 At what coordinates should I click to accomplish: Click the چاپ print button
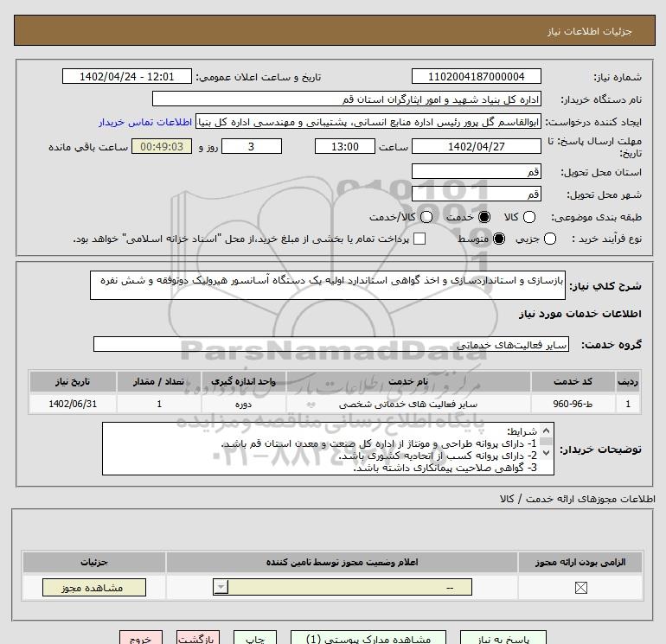point(255,638)
